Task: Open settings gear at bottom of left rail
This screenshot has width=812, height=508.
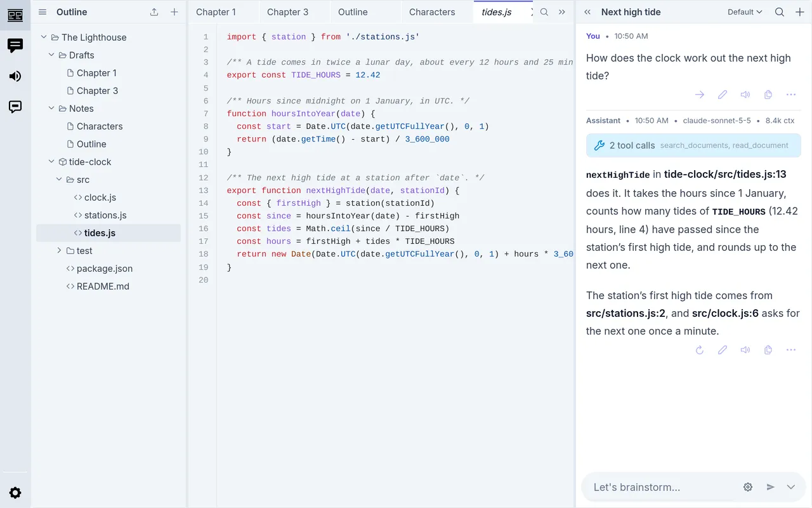Action: coord(15,493)
